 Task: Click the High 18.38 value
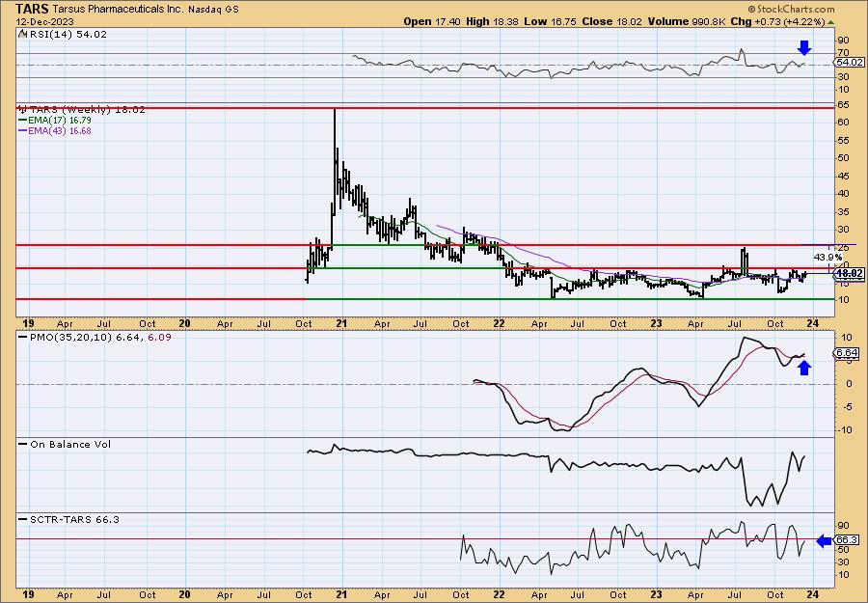[x=493, y=21]
